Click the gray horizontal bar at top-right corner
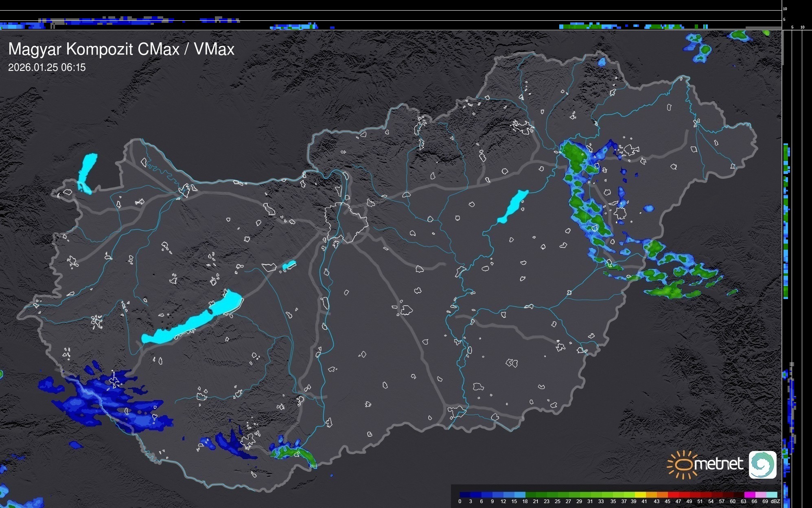 click(763, 28)
